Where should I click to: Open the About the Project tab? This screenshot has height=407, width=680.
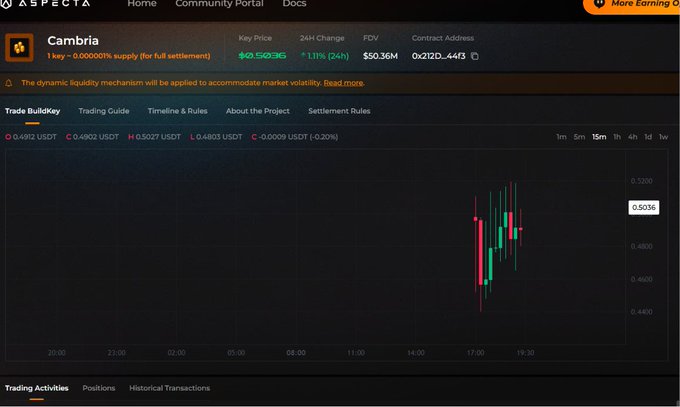[258, 111]
